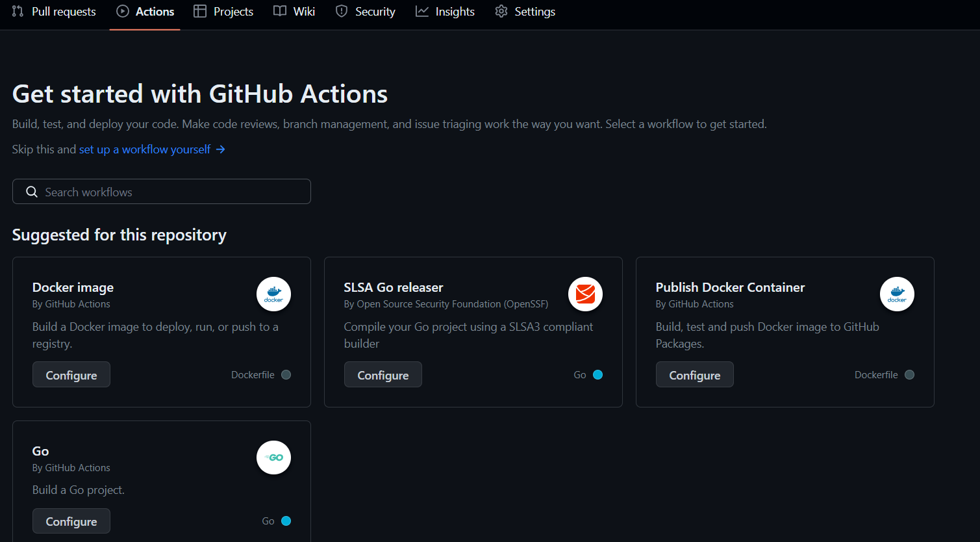
Task: Select the Actions tab
Action: [x=145, y=12]
